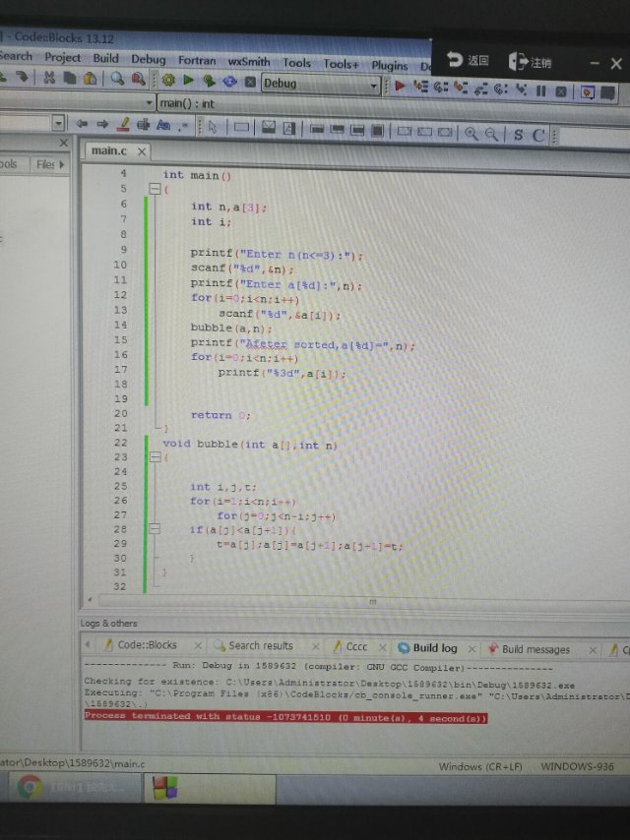The width and height of the screenshot is (630, 840).
Task: Click the highlight marker pen icon
Action: tap(123, 124)
